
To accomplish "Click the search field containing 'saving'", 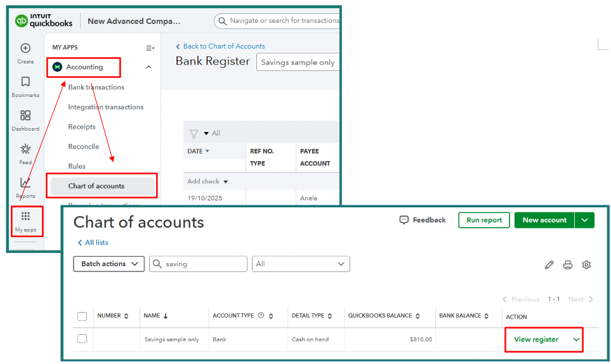I will 198,264.
